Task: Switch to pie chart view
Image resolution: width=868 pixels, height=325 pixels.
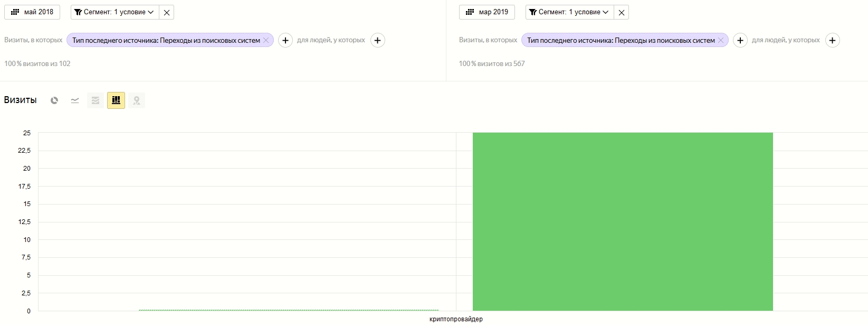Action: point(54,100)
